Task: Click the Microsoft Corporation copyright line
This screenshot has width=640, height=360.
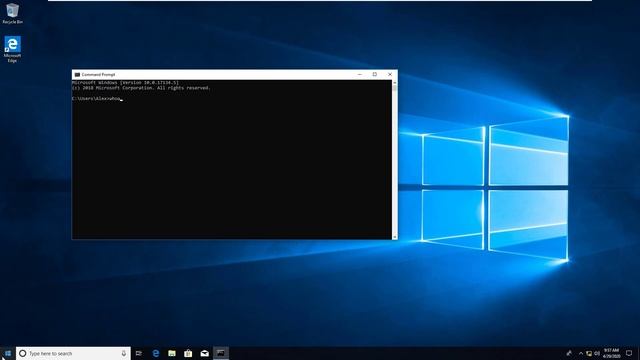Action: [x=141, y=88]
